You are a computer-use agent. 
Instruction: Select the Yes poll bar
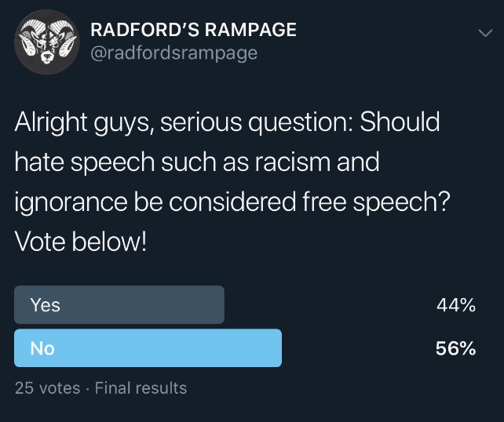(x=119, y=304)
